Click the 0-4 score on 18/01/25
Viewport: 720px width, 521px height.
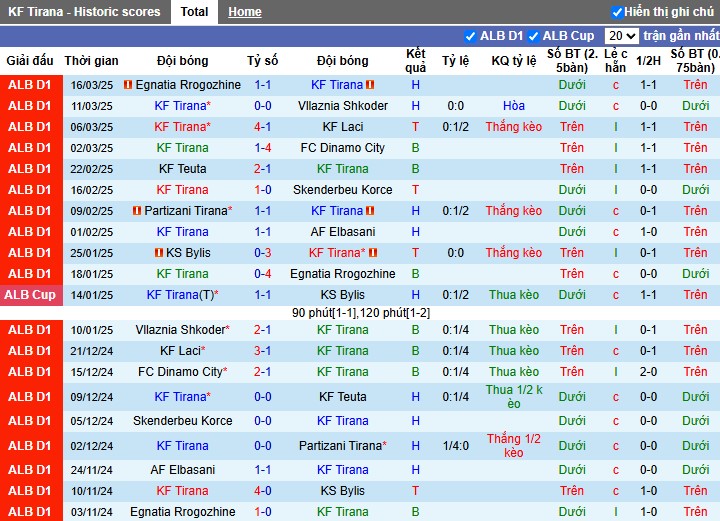(x=263, y=274)
